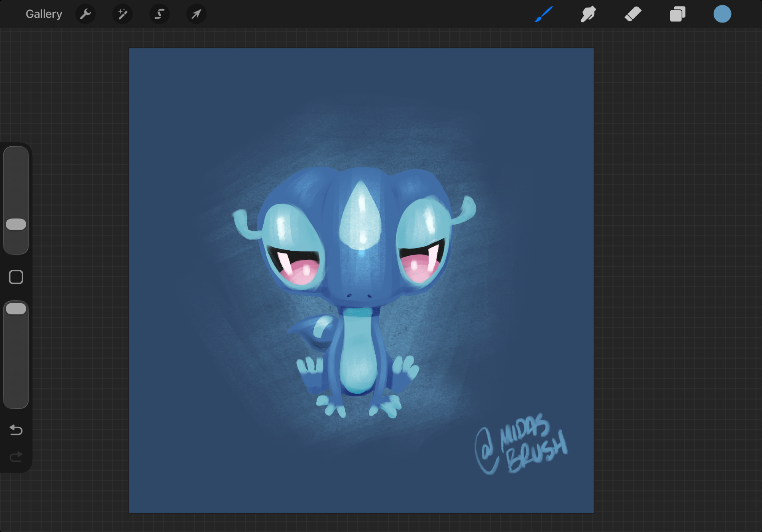Open the blue active color picker

(x=722, y=14)
